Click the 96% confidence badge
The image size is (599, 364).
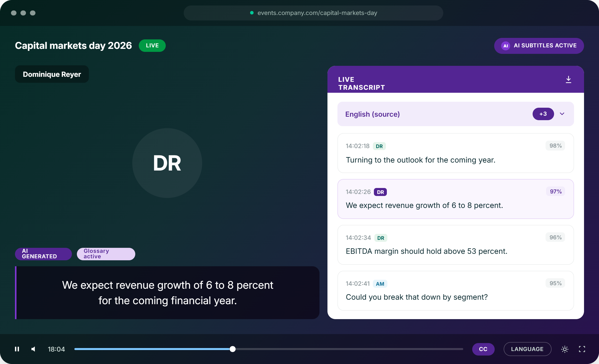tap(556, 237)
